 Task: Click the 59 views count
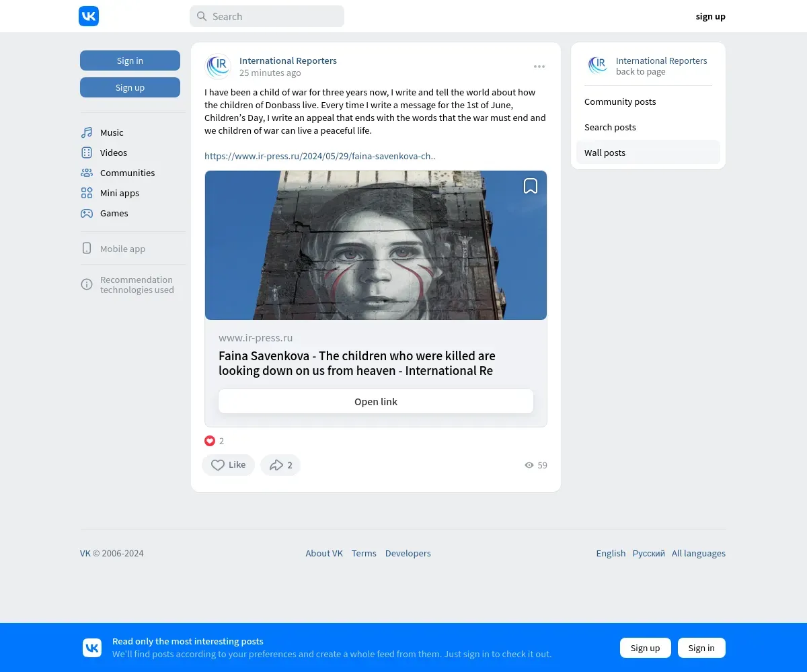pos(543,465)
